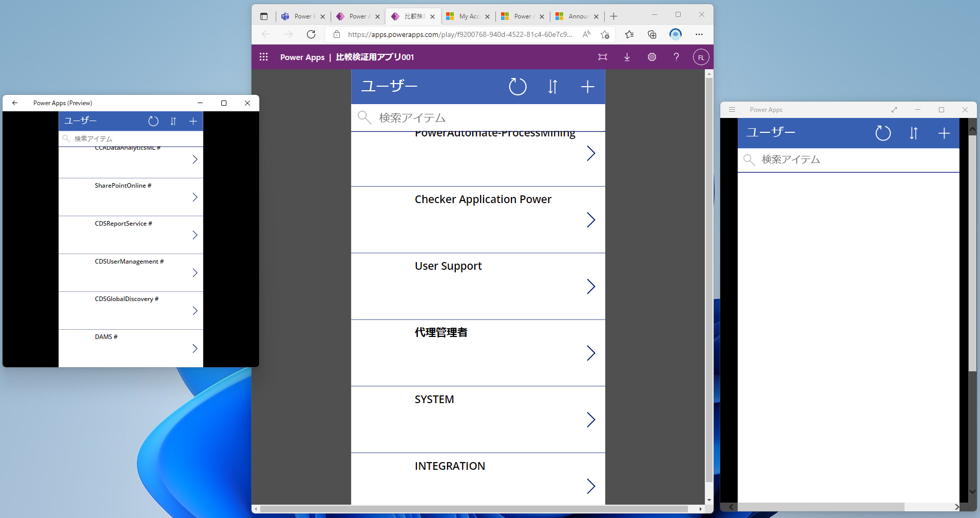The image size is (980, 518).
Task: Add a new user in browser app
Action: coord(587,87)
